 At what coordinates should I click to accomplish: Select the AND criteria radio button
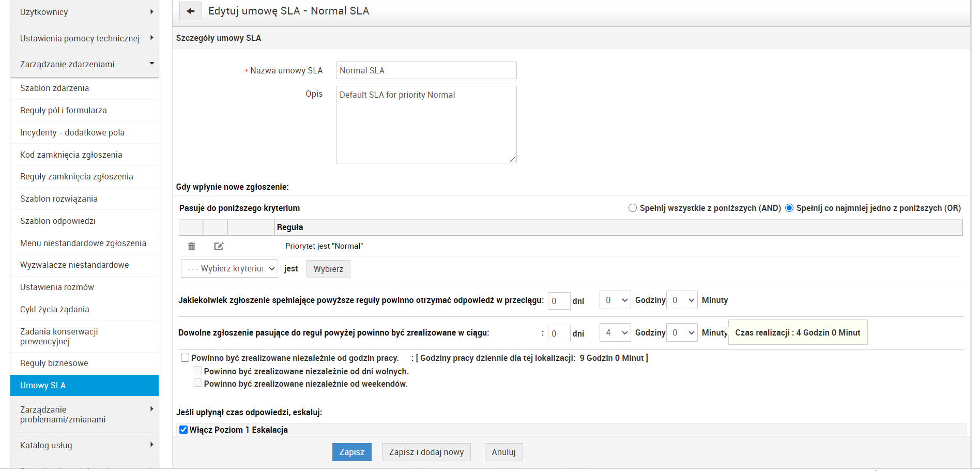(x=632, y=208)
